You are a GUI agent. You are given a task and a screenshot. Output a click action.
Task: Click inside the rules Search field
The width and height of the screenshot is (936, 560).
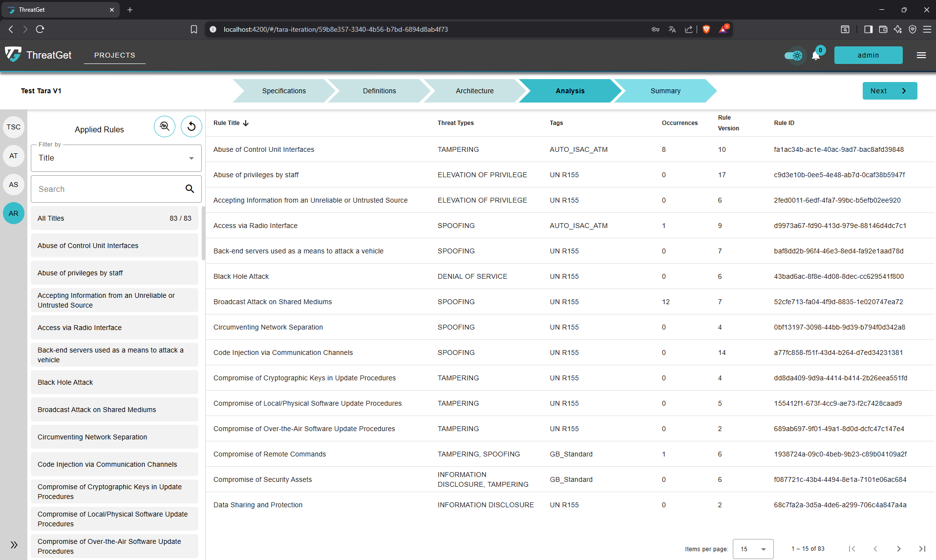pos(107,189)
